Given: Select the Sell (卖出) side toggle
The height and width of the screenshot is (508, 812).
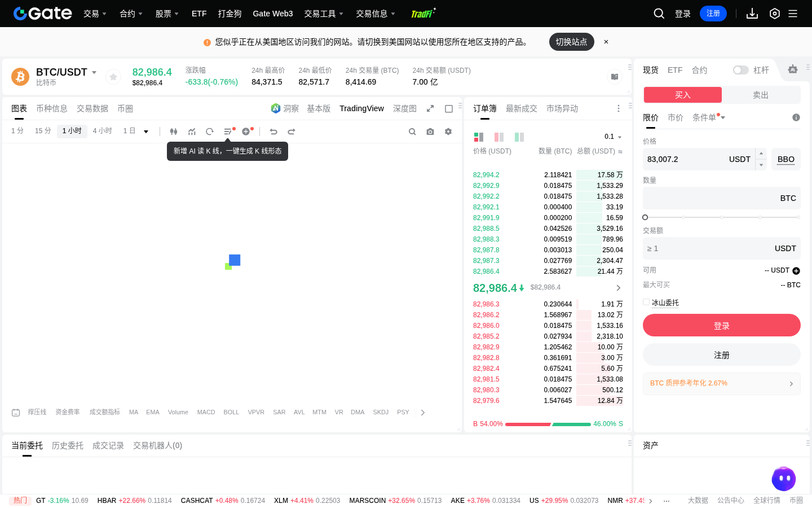Looking at the screenshot, I should coord(761,95).
